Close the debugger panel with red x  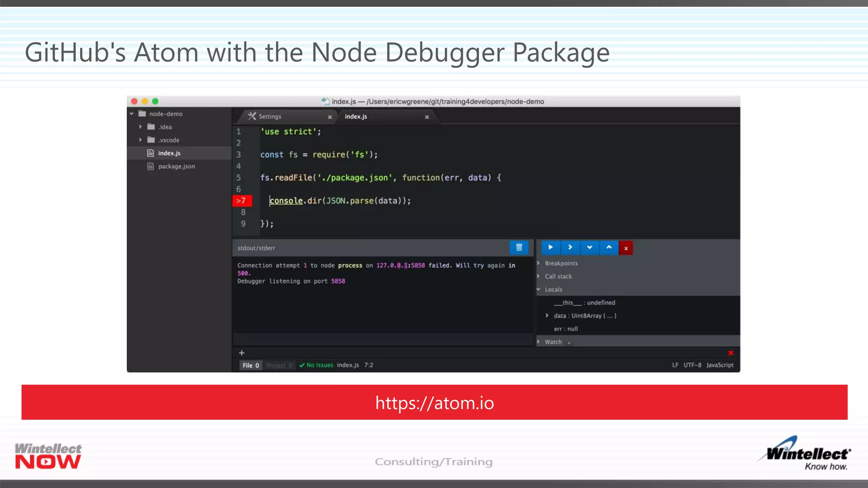(731, 353)
